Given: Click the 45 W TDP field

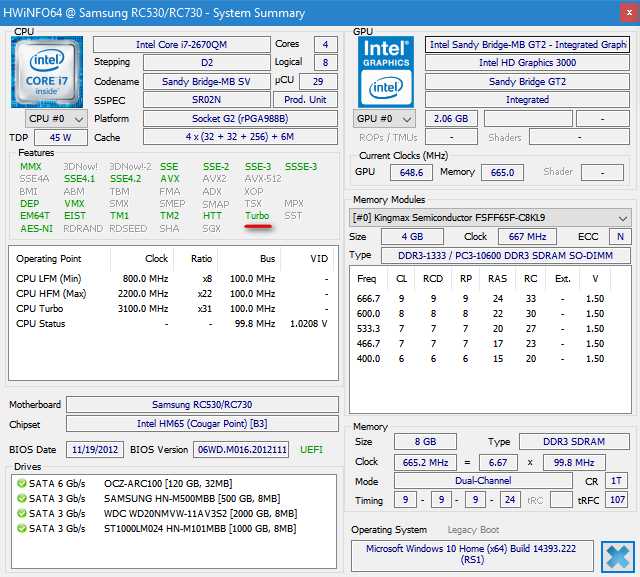Looking at the screenshot, I should [x=60, y=138].
